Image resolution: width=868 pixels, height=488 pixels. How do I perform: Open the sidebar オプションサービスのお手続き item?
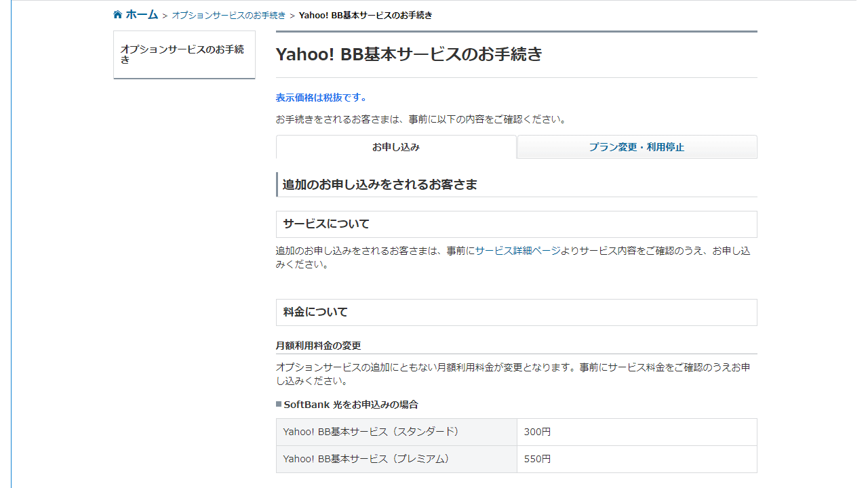point(184,54)
